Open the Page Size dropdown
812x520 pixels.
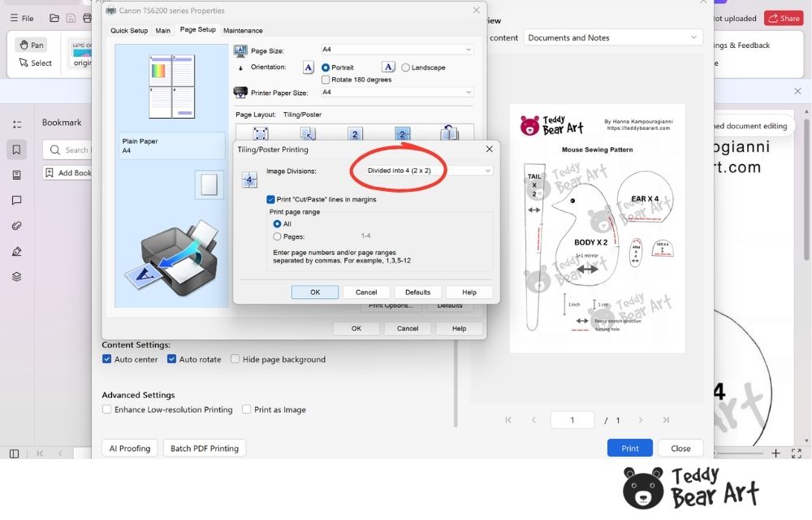click(x=397, y=50)
